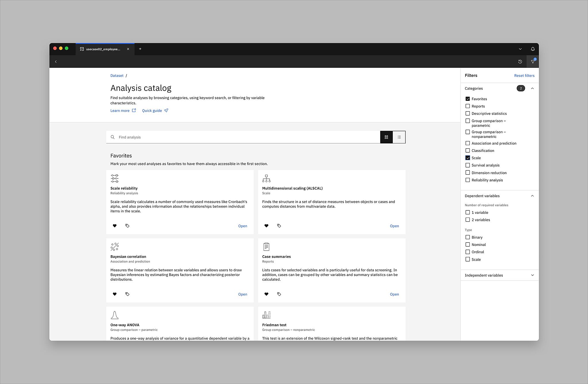Click the filter funnel icon in toolbar

(533, 62)
